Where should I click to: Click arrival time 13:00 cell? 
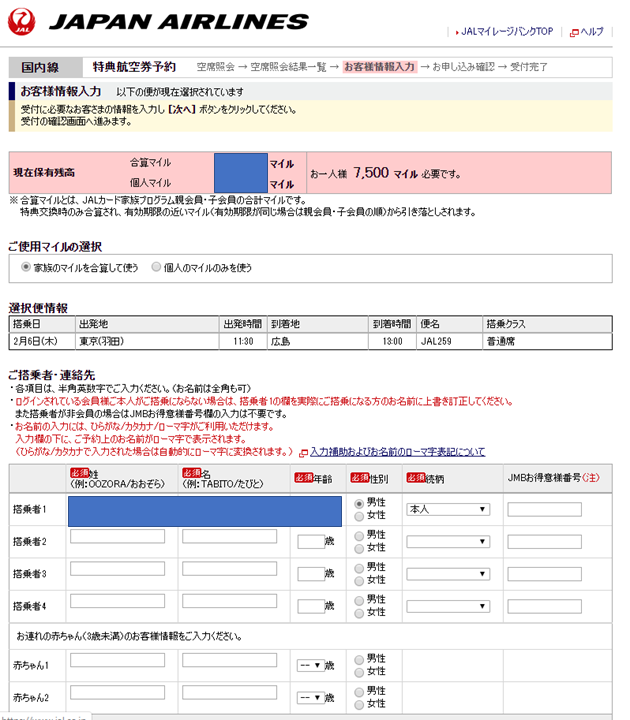392,341
